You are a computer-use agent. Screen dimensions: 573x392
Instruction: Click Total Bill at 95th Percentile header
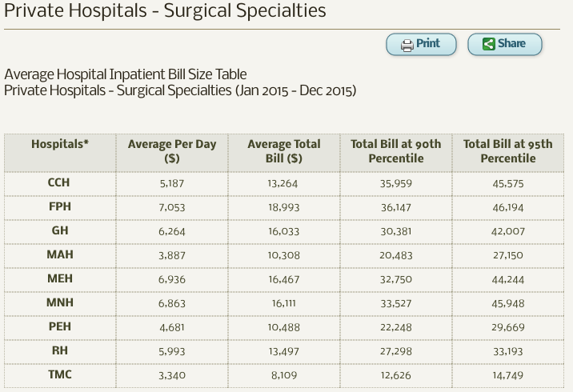point(507,151)
